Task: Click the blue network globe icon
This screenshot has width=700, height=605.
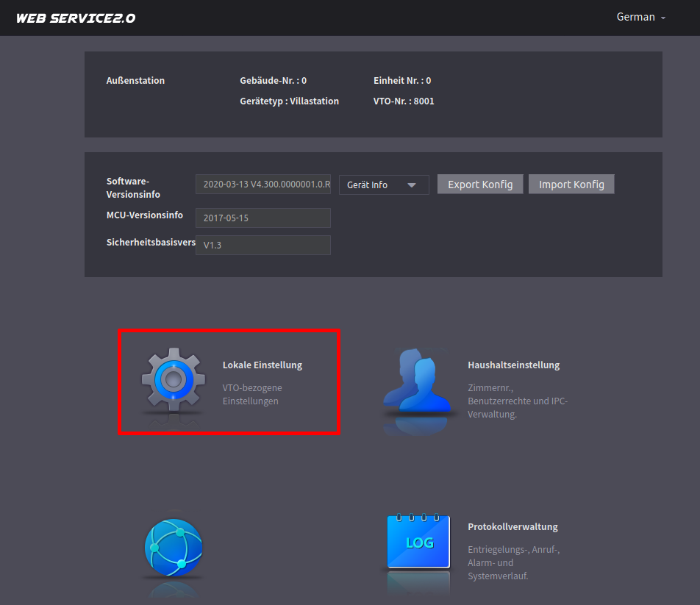Action: 174,548
